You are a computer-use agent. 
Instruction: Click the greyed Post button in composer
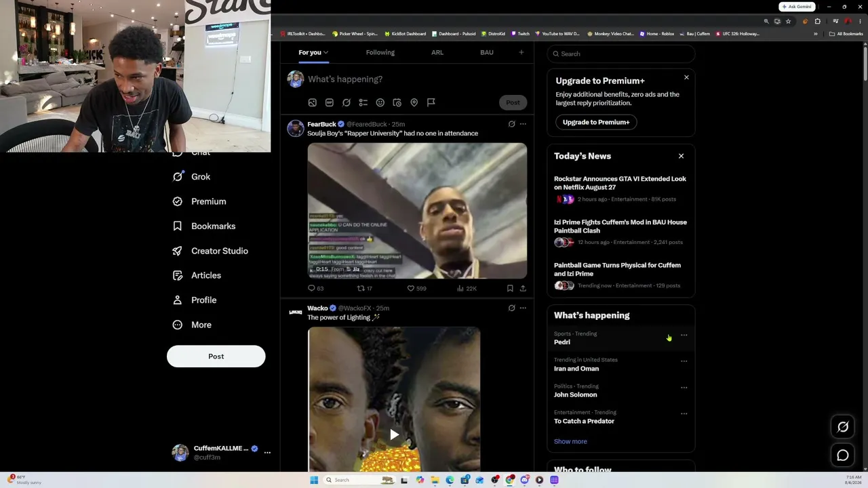pyautogui.click(x=513, y=102)
